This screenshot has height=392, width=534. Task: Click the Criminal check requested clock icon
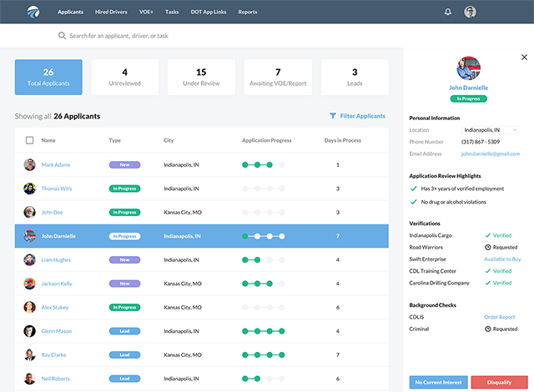487,329
